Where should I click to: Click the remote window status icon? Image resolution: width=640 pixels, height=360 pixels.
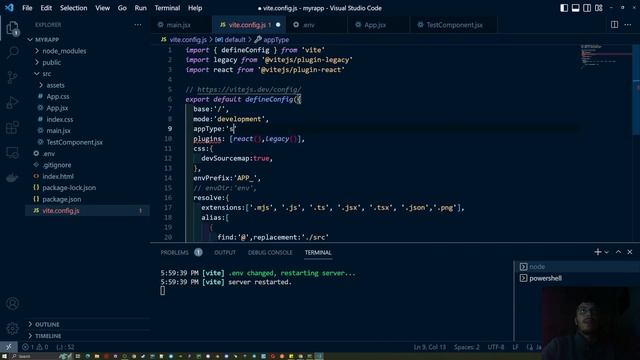click(x=9, y=347)
